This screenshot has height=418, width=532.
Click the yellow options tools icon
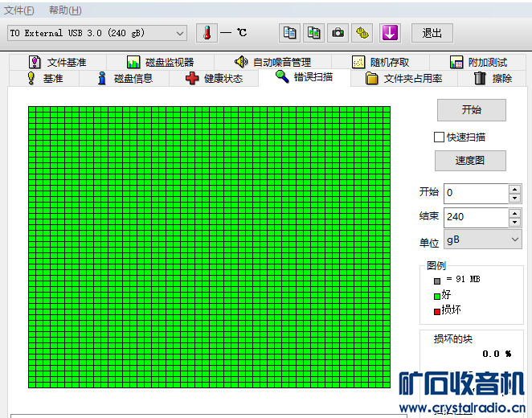362,33
